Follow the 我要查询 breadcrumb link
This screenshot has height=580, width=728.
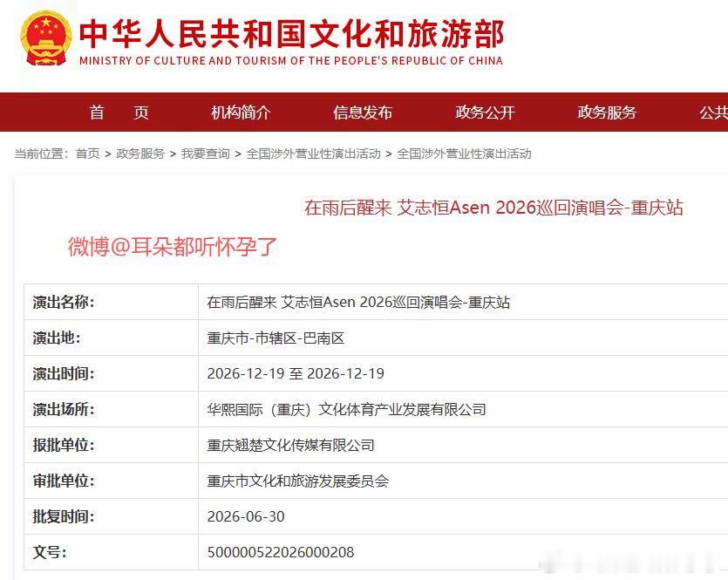pos(205,154)
